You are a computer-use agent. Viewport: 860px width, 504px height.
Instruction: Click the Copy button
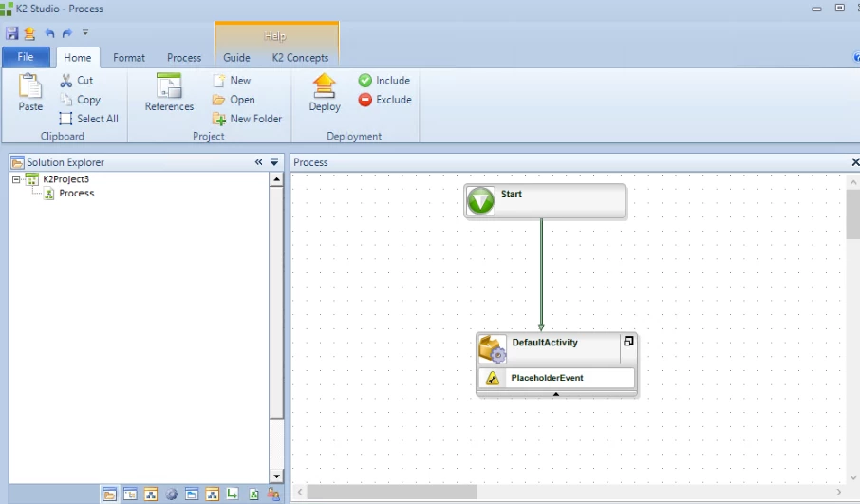(80, 100)
